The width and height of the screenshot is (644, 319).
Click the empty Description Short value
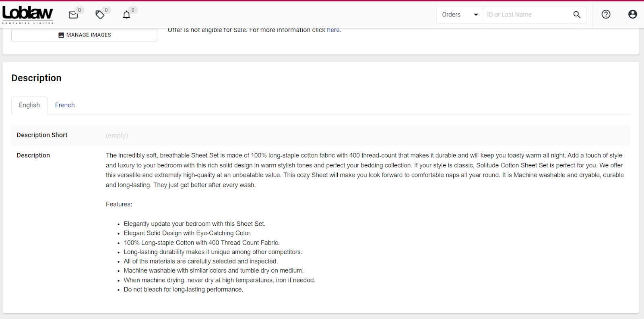pos(117,136)
